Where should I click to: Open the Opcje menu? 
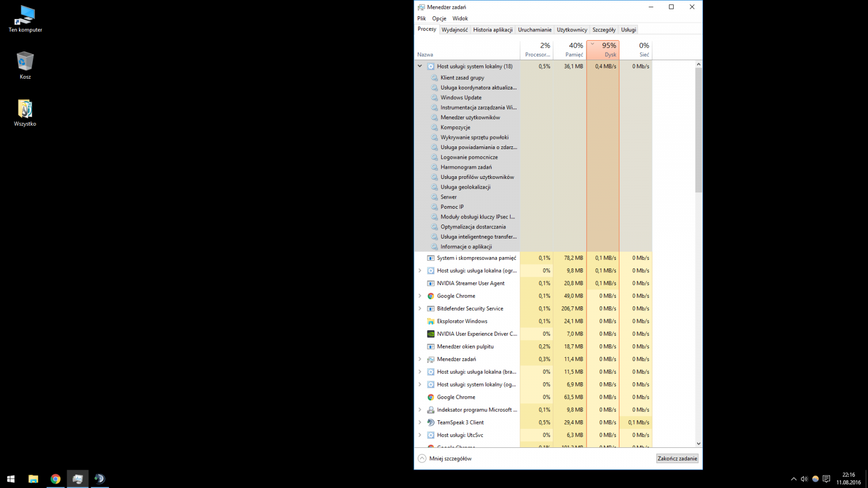point(439,18)
